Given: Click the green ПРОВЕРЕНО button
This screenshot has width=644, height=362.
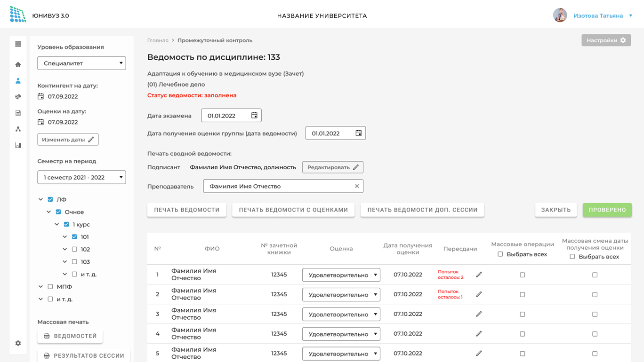Looking at the screenshot, I should [607, 210].
